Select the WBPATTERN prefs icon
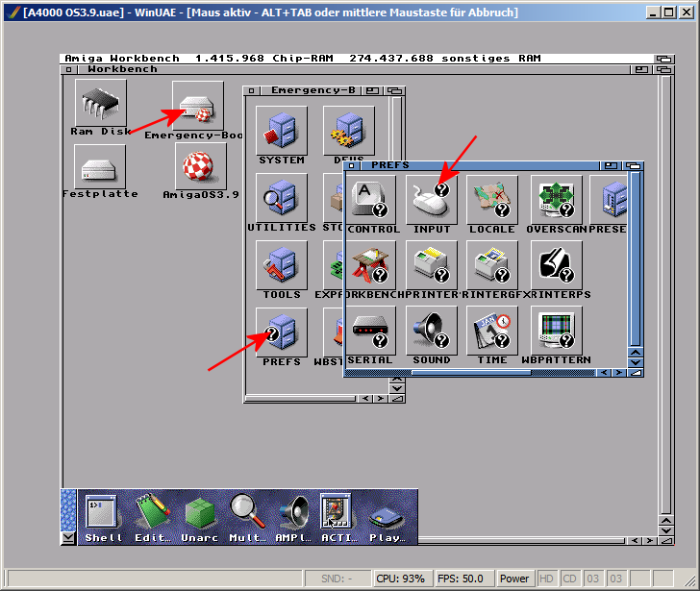This screenshot has width=700, height=591. (x=556, y=331)
